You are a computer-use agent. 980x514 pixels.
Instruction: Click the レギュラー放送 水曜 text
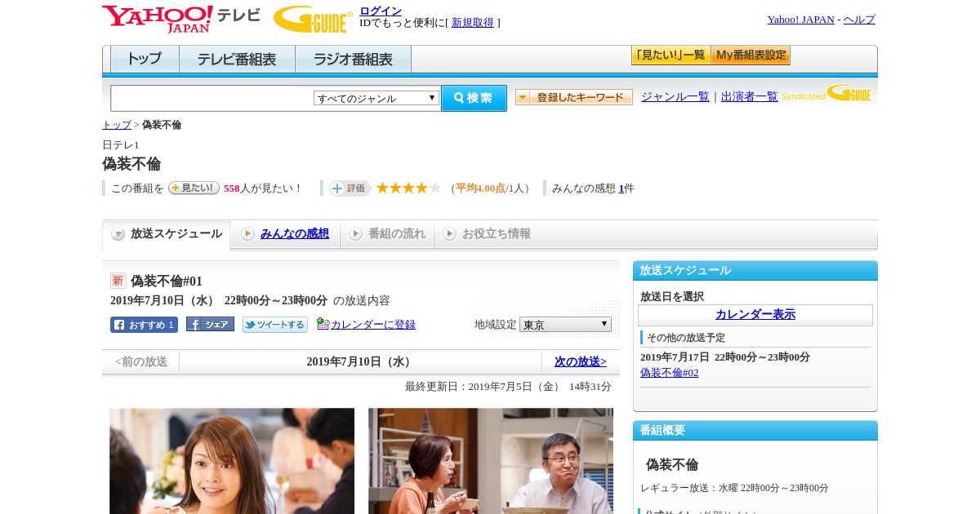pyautogui.click(x=734, y=488)
